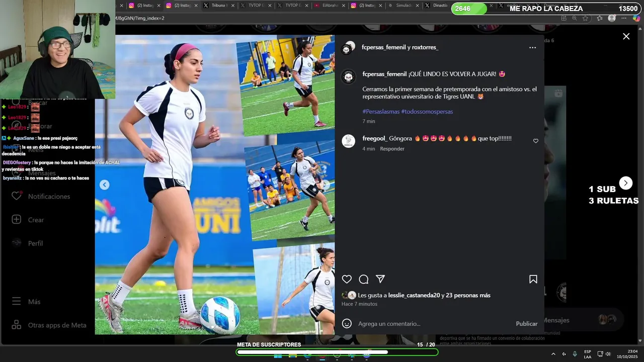Open the Perfil avatar in the sidebar
Screen dimensions: 644x362
[x=17, y=243]
